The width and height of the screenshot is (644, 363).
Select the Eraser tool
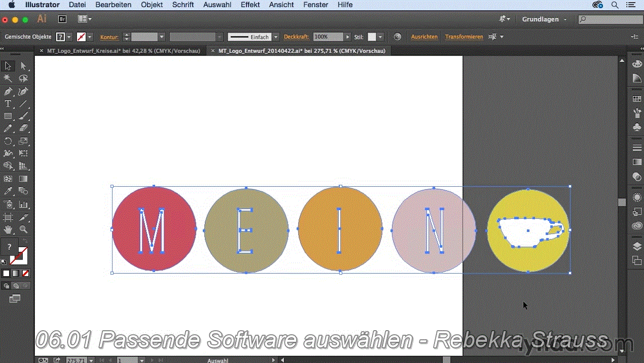pyautogui.click(x=23, y=129)
